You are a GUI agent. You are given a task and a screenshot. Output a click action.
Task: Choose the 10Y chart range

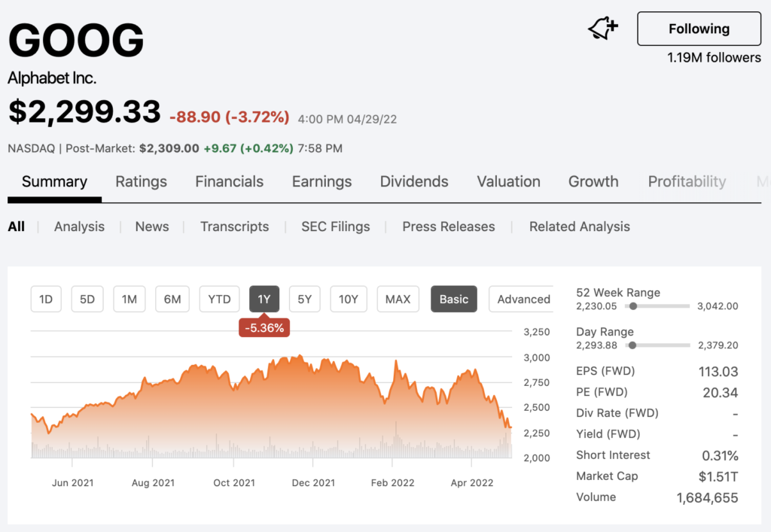pos(348,299)
